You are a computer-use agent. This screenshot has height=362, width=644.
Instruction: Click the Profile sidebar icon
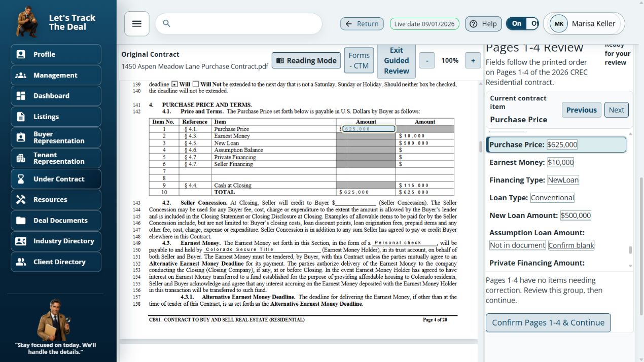pos(21,54)
